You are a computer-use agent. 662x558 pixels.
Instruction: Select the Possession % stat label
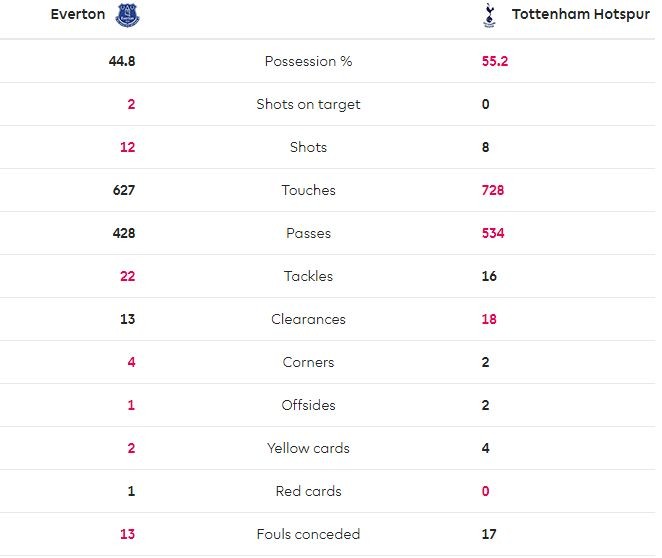tap(308, 61)
